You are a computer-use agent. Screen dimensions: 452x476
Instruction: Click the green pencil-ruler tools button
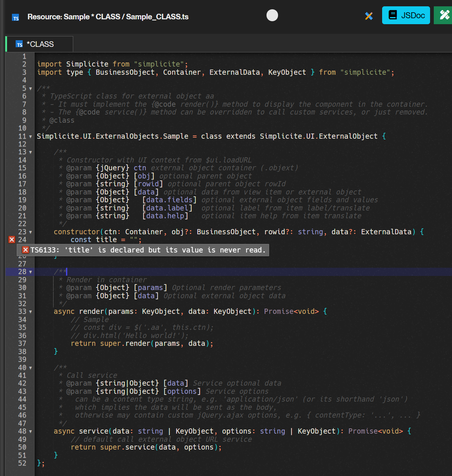pos(443,15)
